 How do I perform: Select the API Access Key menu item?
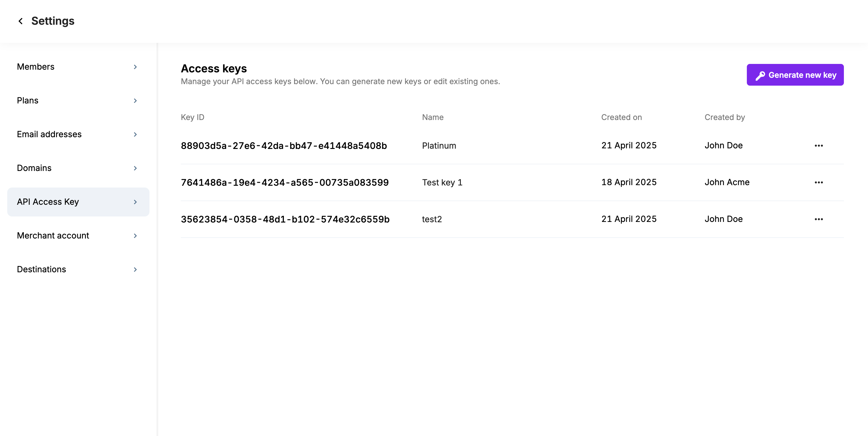(48, 202)
